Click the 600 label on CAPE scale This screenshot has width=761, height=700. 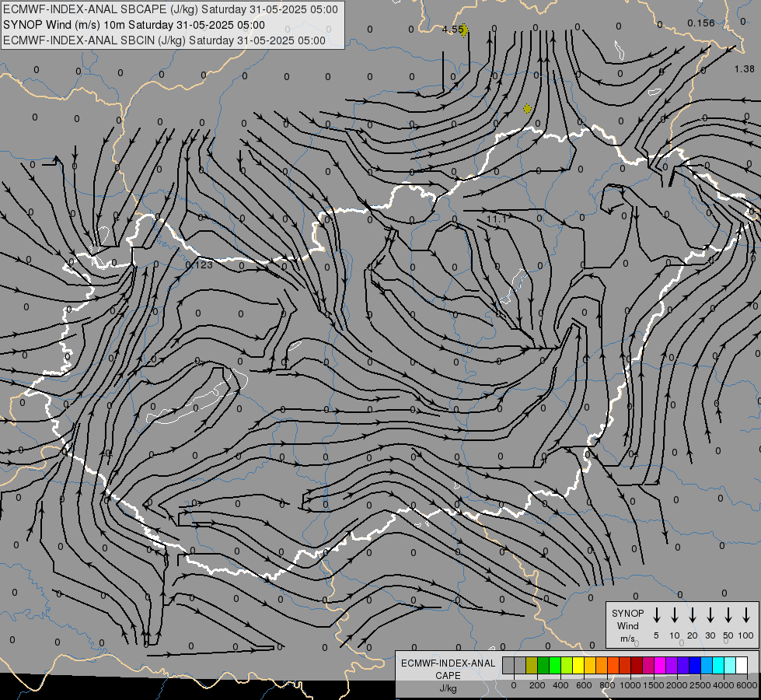(x=584, y=685)
